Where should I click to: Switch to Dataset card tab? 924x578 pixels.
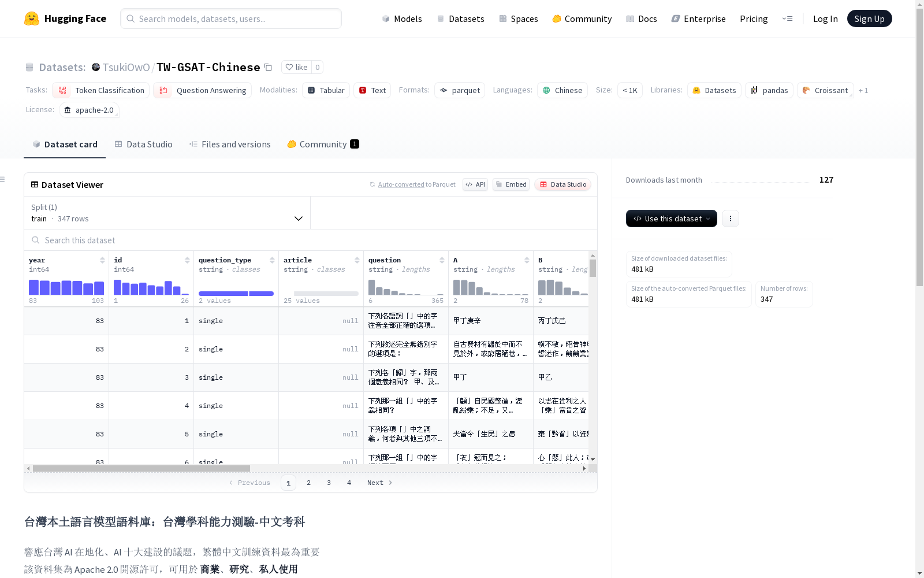tap(65, 144)
